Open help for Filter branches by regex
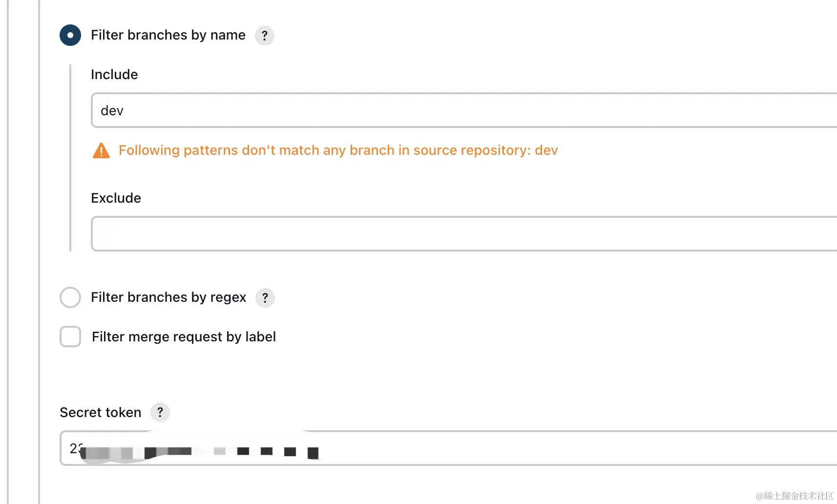Viewport: 837px width, 504px height. click(265, 298)
